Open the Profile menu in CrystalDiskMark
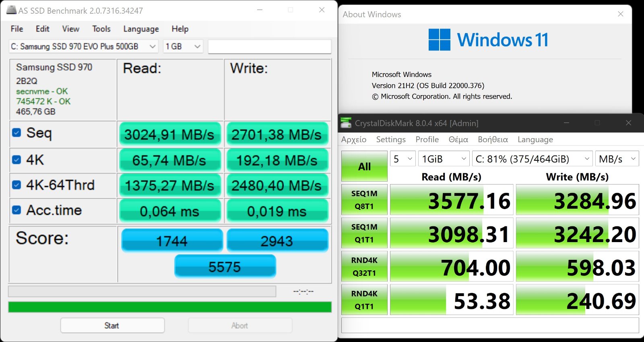644x342 pixels. [427, 139]
